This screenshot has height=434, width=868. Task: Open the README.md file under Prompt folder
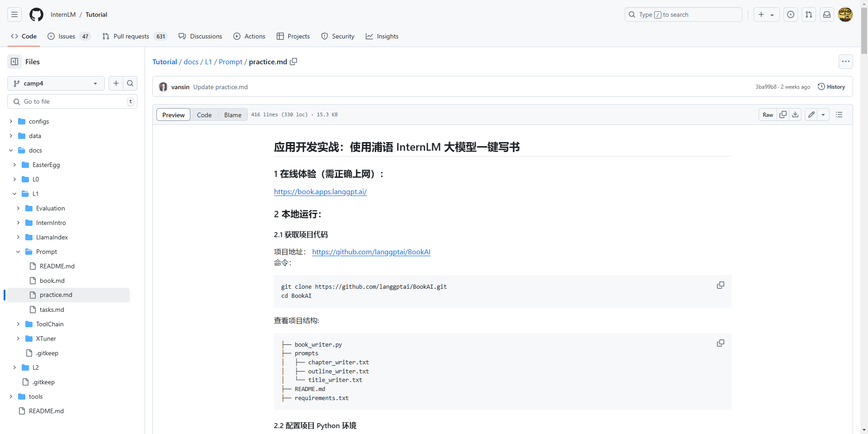tap(57, 266)
